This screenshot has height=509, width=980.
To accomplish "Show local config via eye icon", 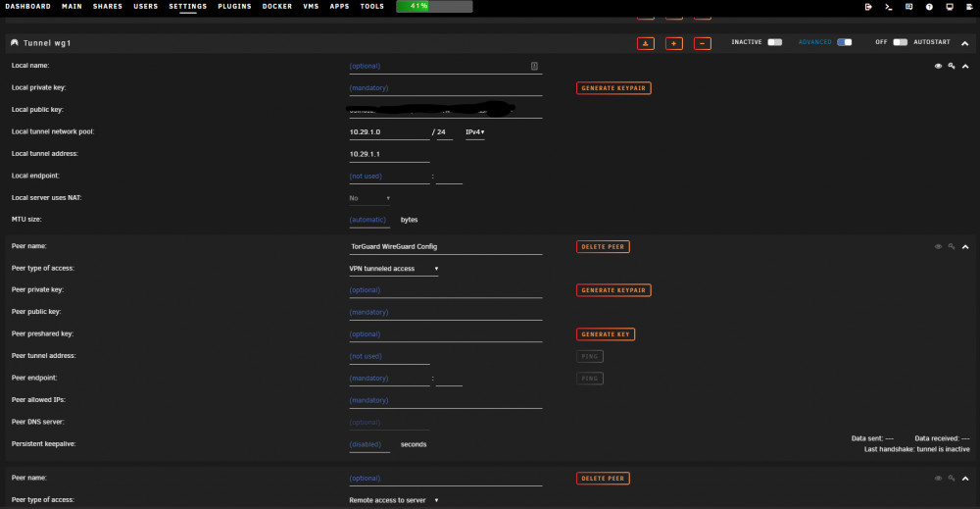I will (938, 66).
